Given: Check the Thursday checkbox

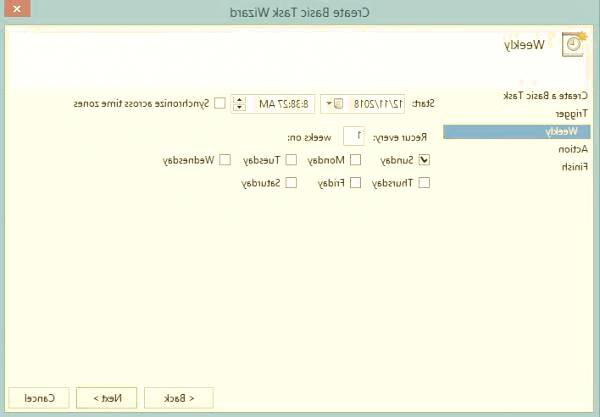Looking at the screenshot, I should 424,183.
